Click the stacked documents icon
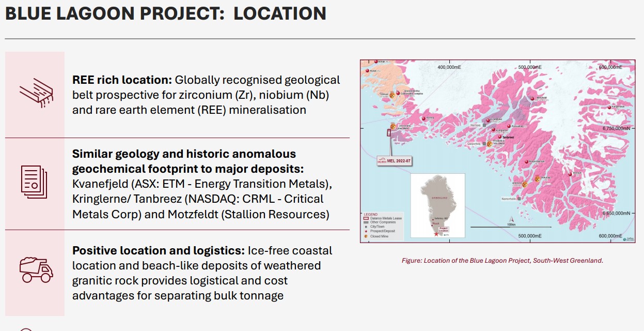The image size is (644, 331). pyautogui.click(x=34, y=181)
